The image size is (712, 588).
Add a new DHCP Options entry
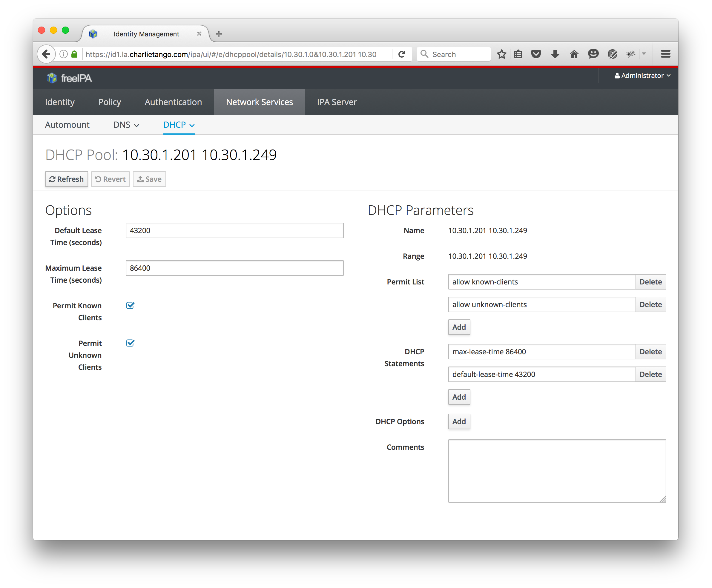(x=459, y=421)
